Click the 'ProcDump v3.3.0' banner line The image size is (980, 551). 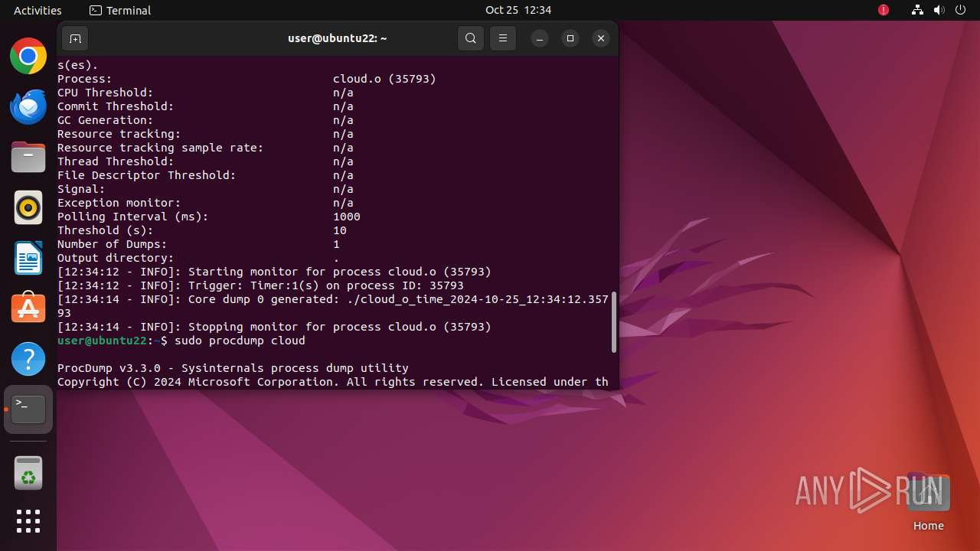tap(233, 368)
